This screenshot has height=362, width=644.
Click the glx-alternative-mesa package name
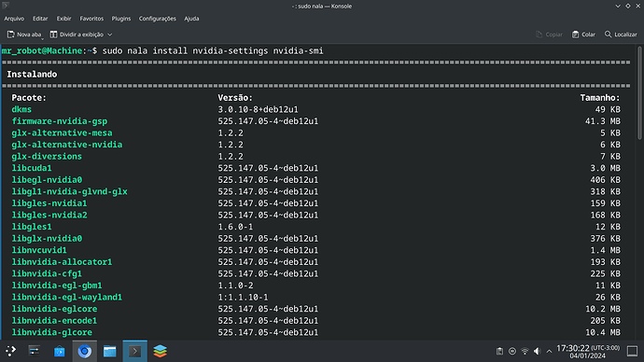pyautogui.click(x=62, y=133)
